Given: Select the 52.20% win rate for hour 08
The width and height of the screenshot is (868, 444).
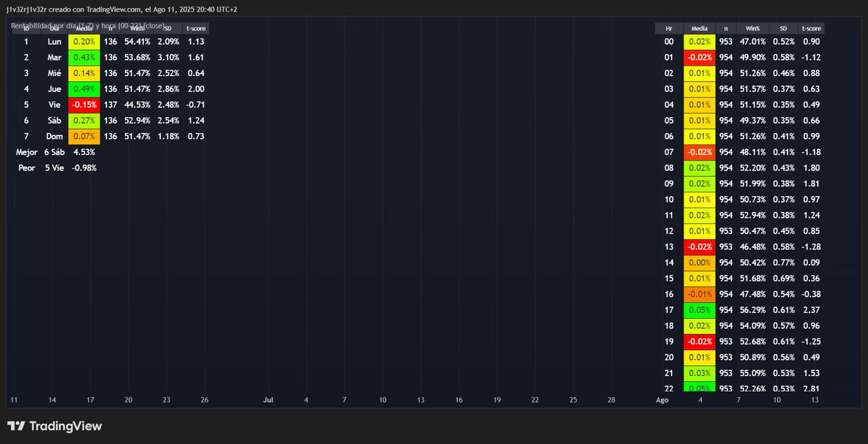Looking at the screenshot, I should pyautogui.click(x=753, y=168).
